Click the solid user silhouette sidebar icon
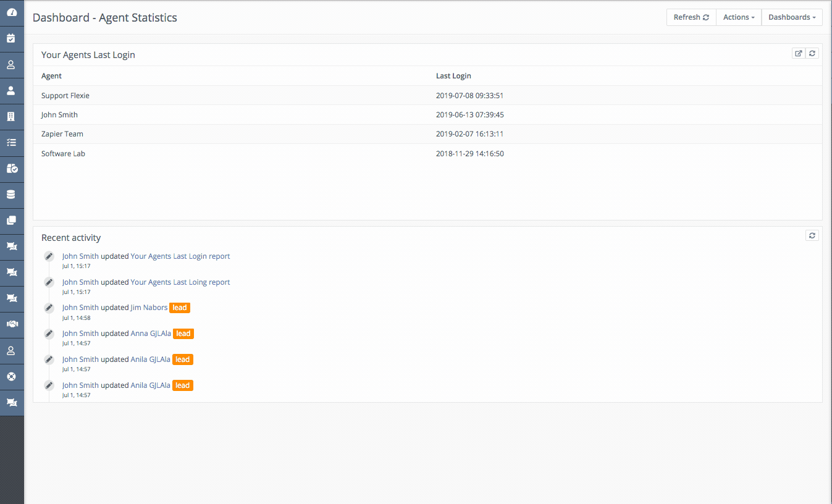 11,90
